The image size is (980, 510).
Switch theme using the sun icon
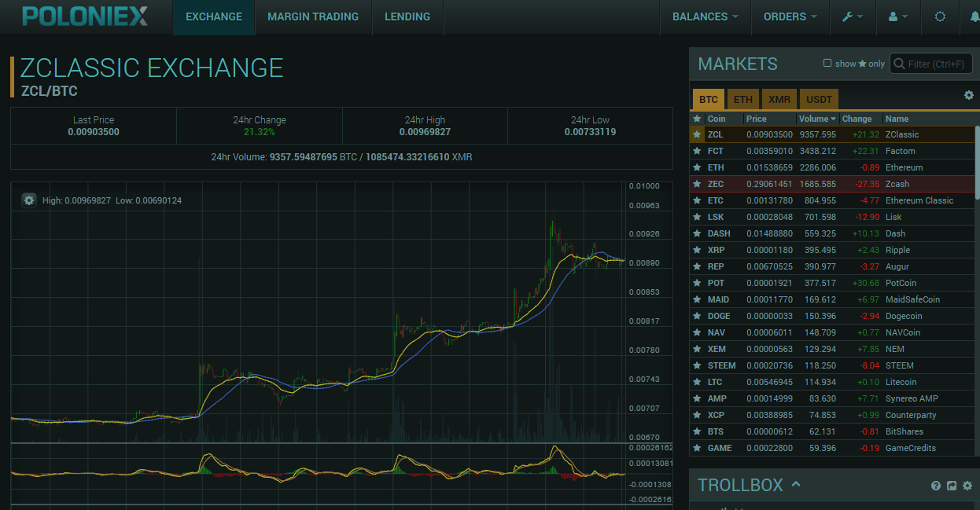[x=940, y=17]
